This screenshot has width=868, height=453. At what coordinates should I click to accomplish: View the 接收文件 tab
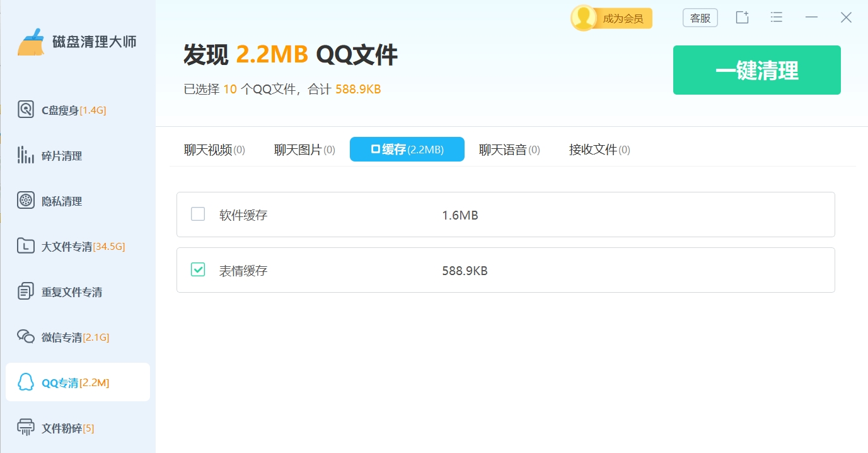pyautogui.click(x=598, y=149)
